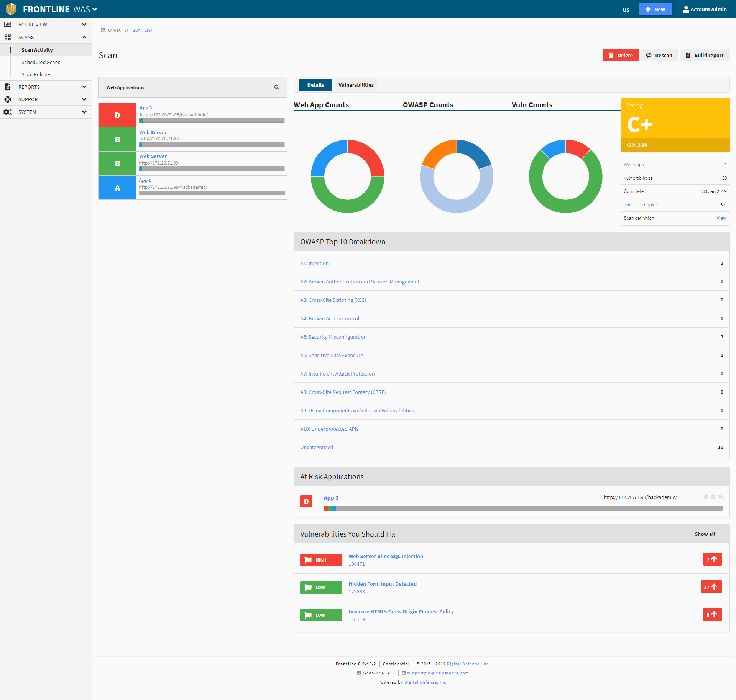Toggle the hidden-eye icon for App 3

point(720,497)
